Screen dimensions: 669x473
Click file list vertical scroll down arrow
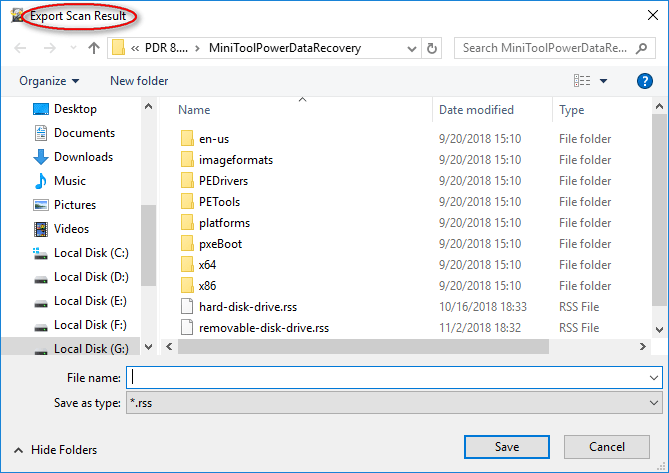pyautogui.click(x=659, y=330)
